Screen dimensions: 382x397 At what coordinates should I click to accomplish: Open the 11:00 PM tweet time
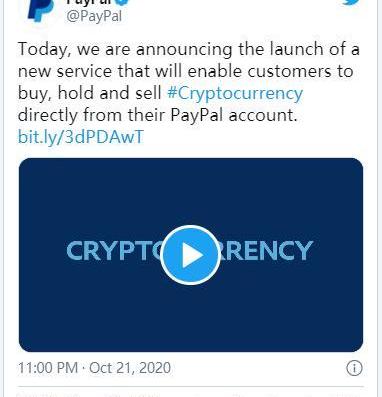coord(48,368)
